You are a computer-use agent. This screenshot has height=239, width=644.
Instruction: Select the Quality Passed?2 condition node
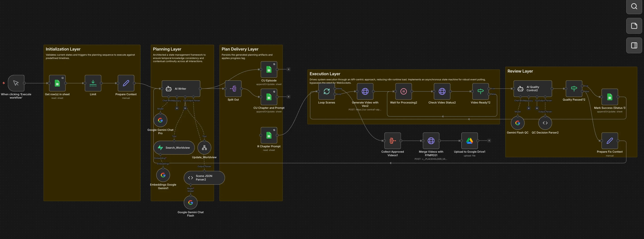click(x=574, y=89)
